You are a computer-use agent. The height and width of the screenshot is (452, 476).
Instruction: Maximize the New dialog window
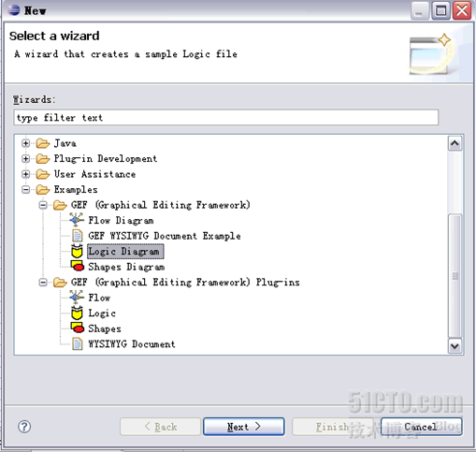440,11
